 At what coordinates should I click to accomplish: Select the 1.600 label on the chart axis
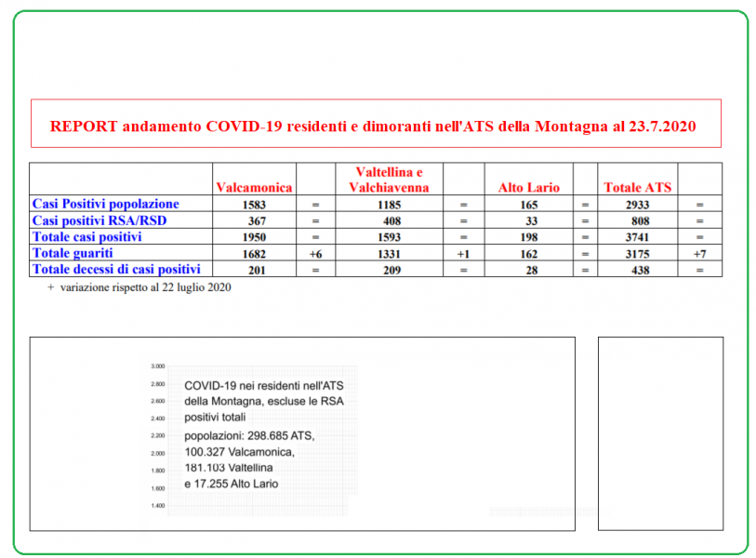158,488
